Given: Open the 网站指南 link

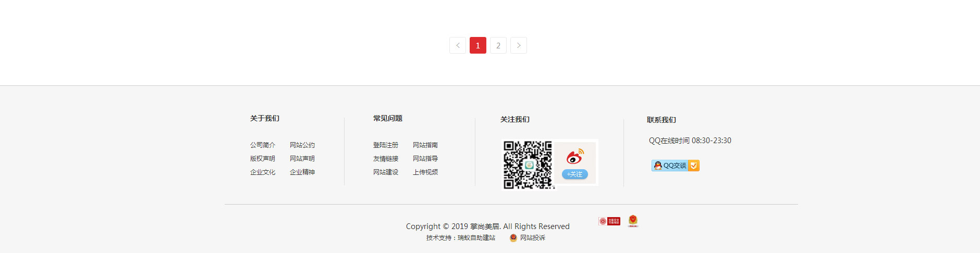Looking at the screenshot, I should 425,145.
